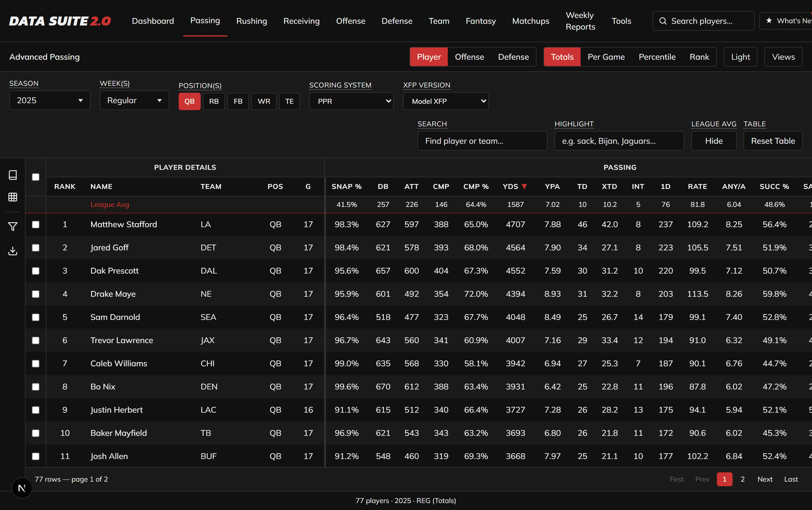This screenshot has width=812, height=510.
Task: Click the Hide league average button
Action: click(714, 141)
